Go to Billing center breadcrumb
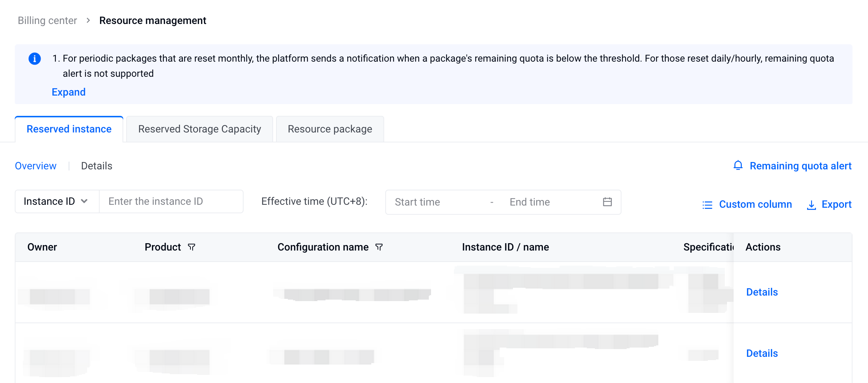Image resolution: width=868 pixels, height=383 pixels. pyautogui.click(x=47, y=20)
